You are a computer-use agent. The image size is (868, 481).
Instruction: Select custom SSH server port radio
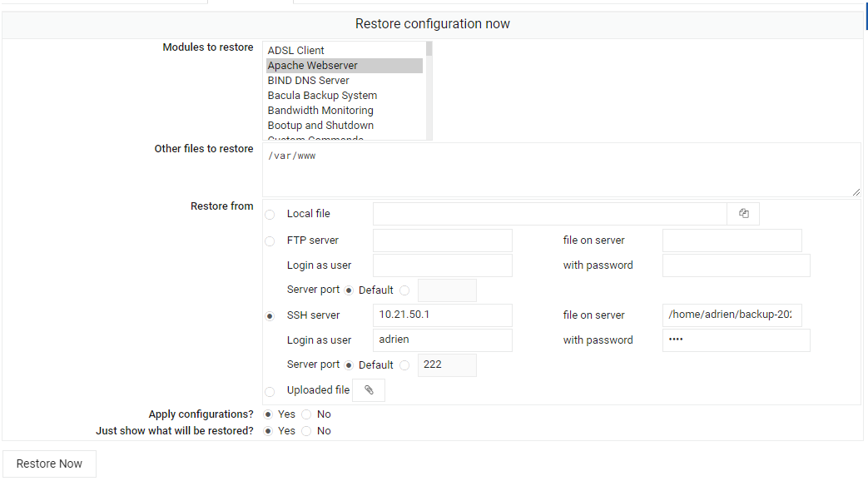404,365
